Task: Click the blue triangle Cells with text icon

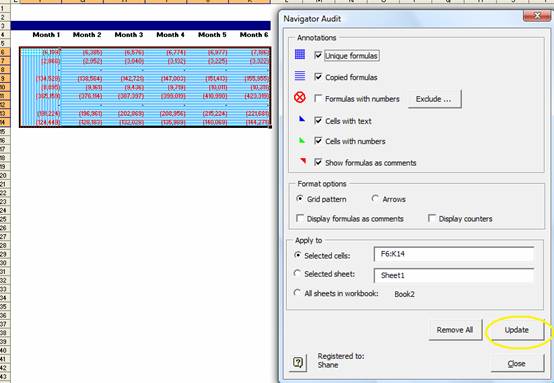Action: [301, 119]
